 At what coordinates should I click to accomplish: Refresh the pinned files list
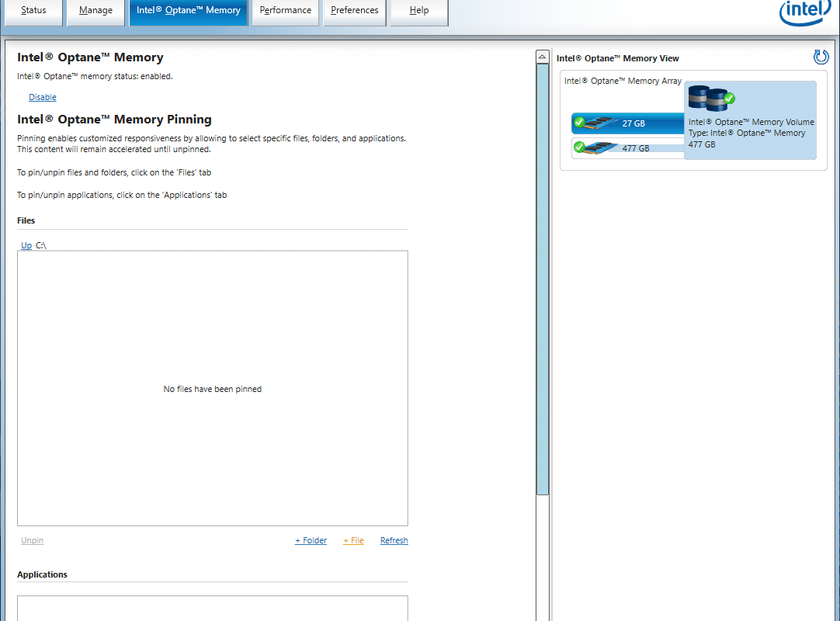point(394,540)
